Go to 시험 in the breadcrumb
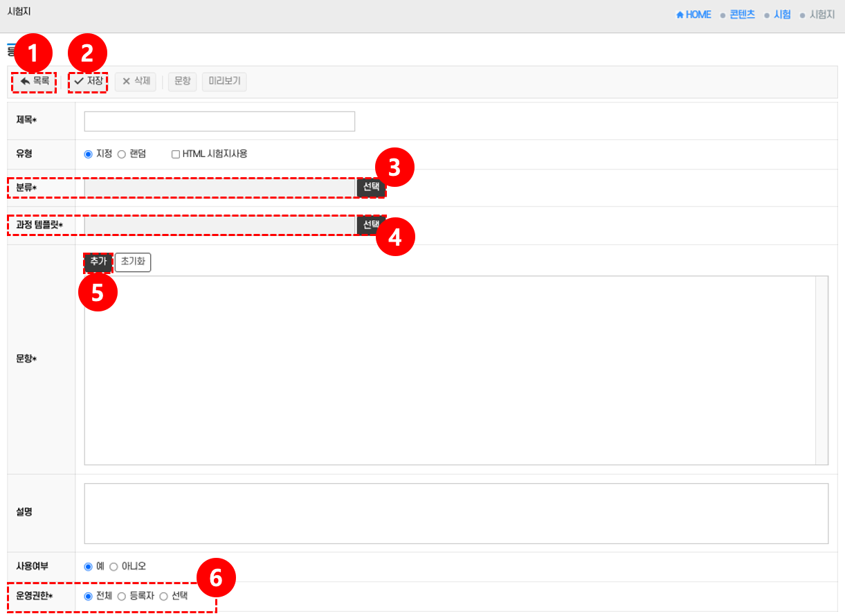845x616 pixels. pos(782,15)
